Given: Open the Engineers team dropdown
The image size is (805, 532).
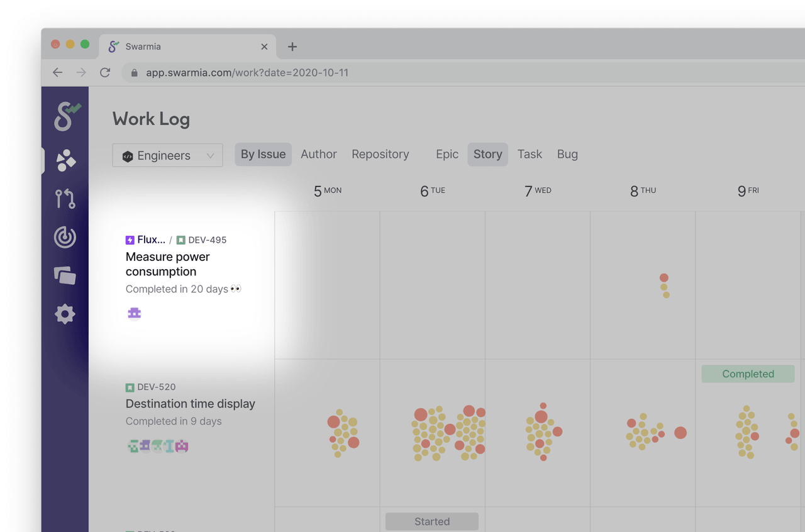Looking at the screenshot, I should (x=167, y=155).
